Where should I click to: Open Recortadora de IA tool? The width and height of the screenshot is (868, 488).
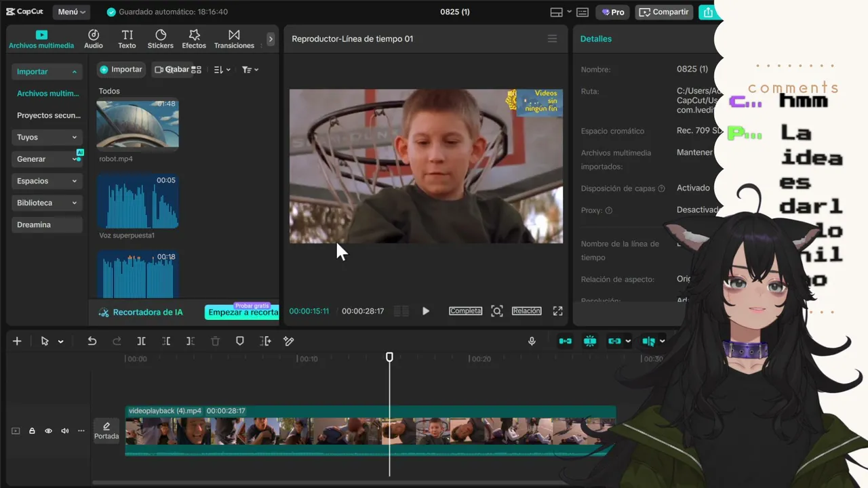pos(140,312)
